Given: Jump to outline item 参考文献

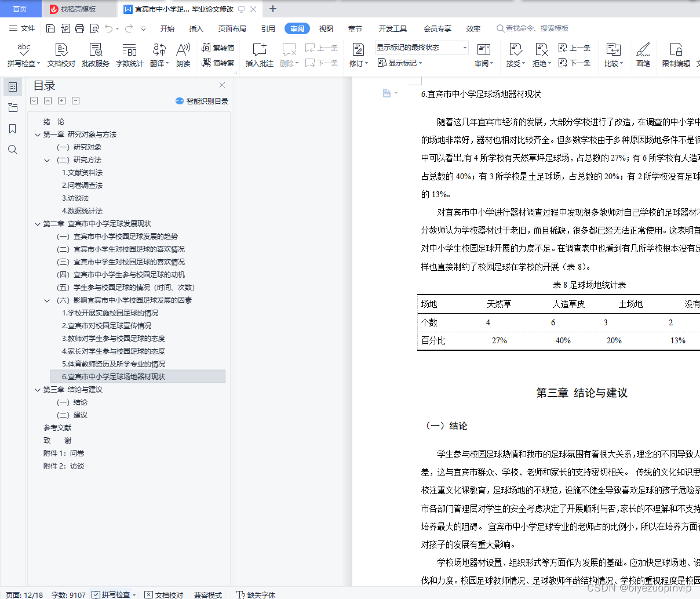Looking at the screenshot, I should coord(57,428).
